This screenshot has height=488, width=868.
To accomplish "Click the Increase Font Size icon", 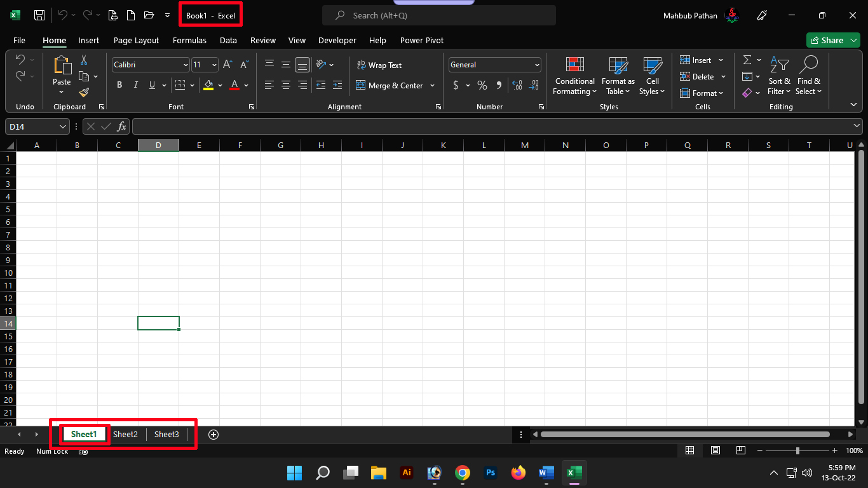I will tap(227, 65).
